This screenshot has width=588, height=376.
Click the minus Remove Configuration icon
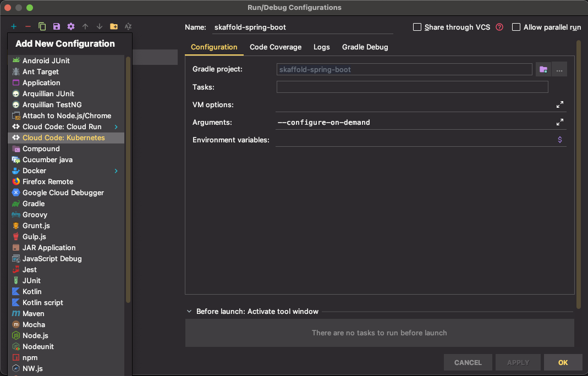pos(28,26)
